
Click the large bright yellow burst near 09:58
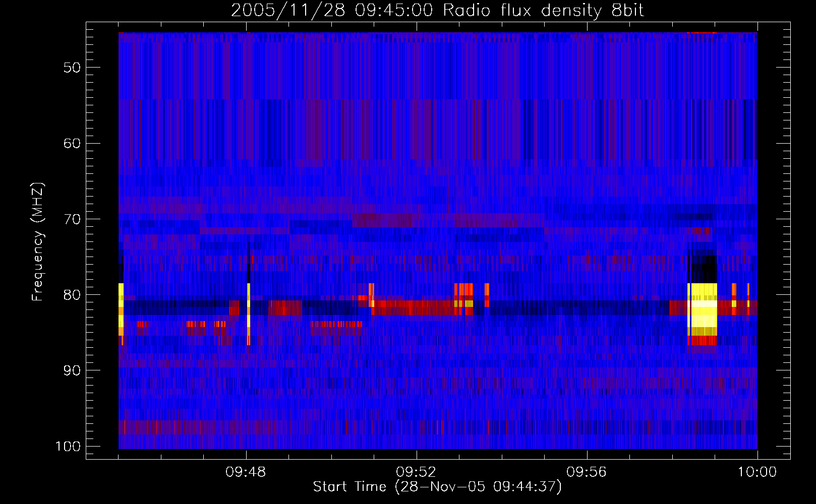click(703, 309)
